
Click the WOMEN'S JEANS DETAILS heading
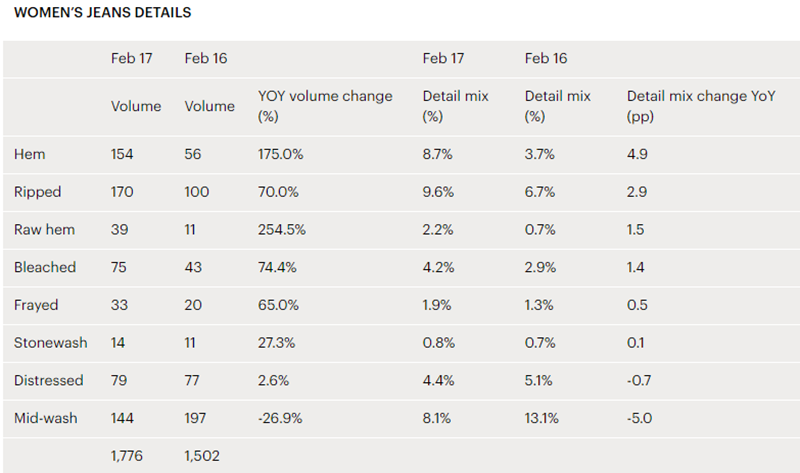pyautogui.click(x=103, y=12)
